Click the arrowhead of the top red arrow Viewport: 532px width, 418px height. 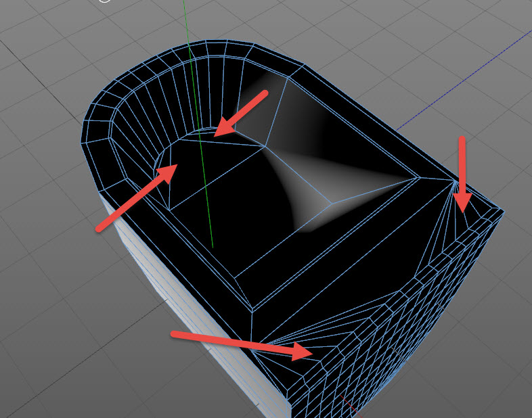pos(225,126)
